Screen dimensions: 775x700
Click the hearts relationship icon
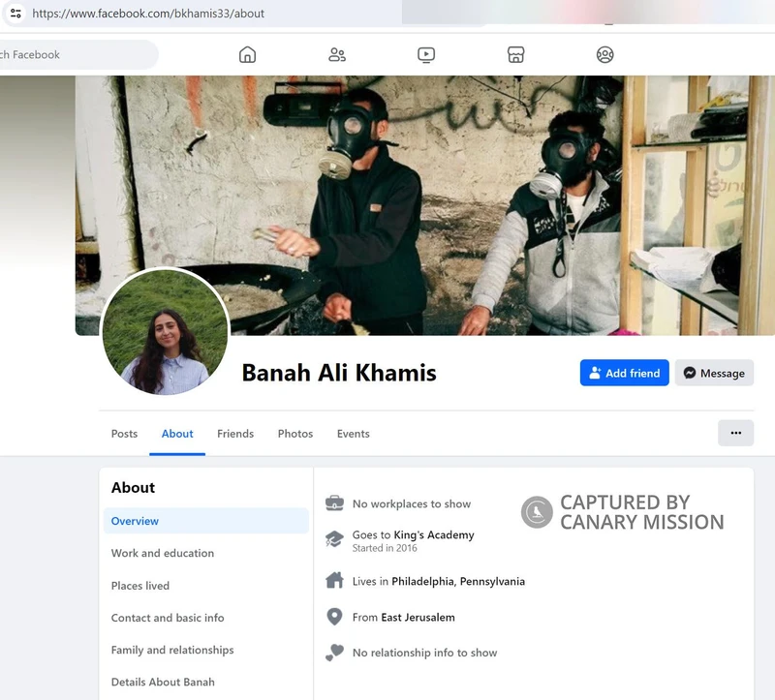334,653
